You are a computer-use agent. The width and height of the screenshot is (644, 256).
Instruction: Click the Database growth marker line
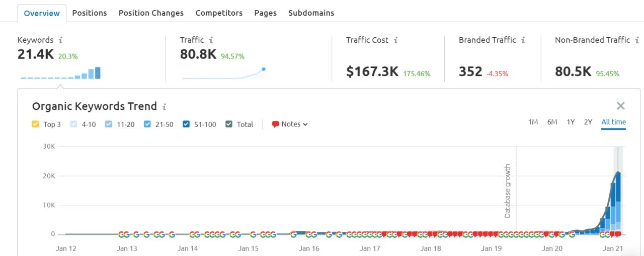coord(516,190)
